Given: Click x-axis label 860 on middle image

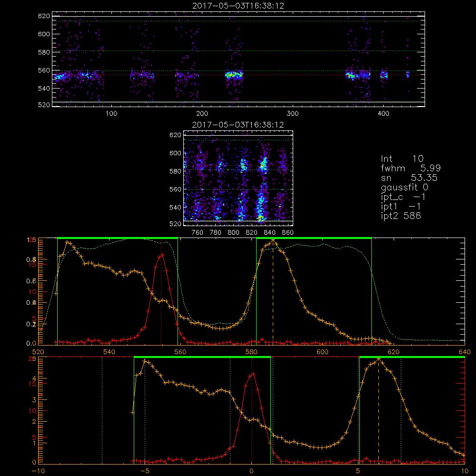Looking at the screenshot, I should click(288, 233).
